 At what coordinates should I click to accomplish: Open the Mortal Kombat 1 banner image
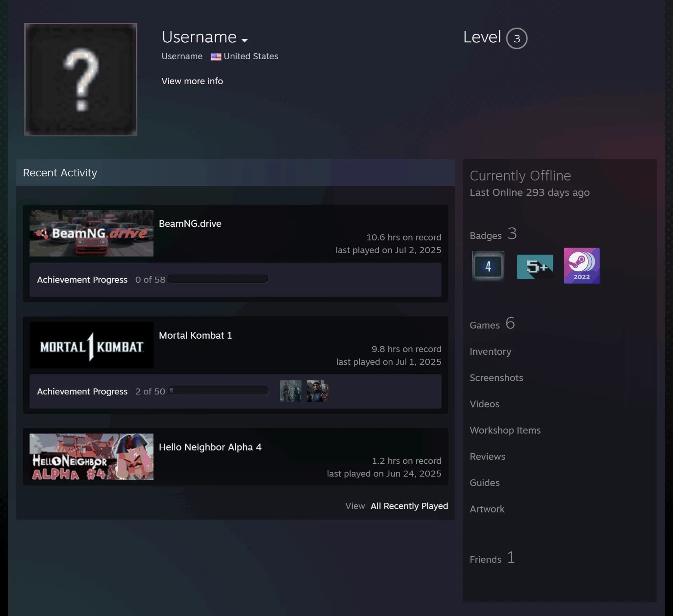click(x=91, y=345)
